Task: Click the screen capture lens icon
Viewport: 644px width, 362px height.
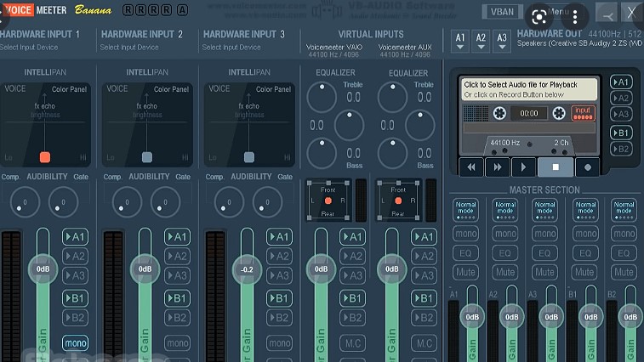Action: point(539,17)
